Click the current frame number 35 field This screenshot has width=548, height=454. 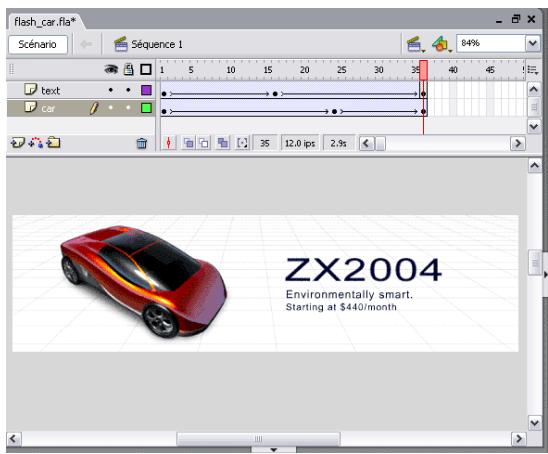tap(265, 143)
